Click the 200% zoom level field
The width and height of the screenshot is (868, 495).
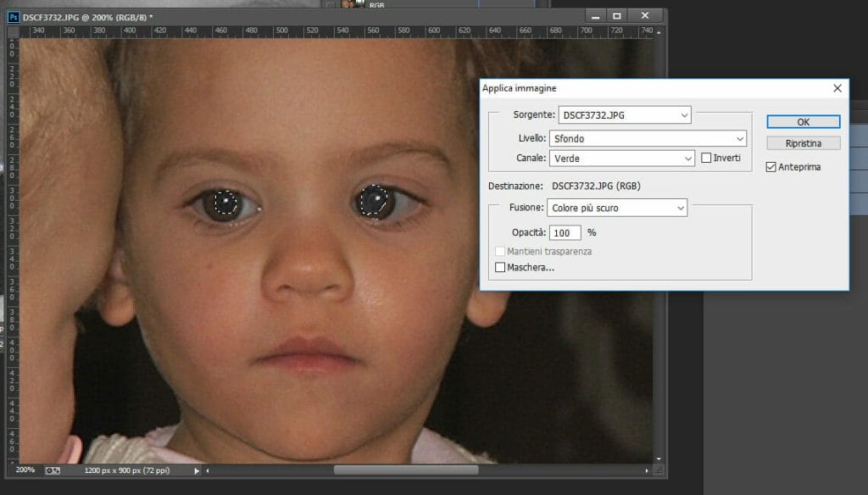[x=25, y=470]
